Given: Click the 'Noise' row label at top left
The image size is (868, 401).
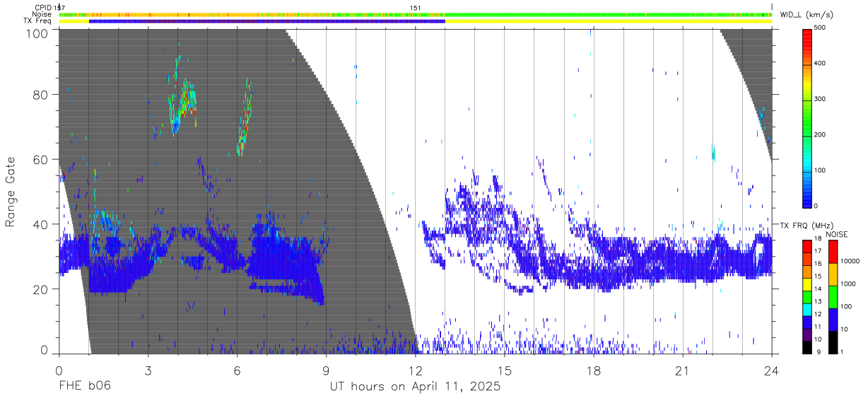Looking at the screenshot, I should coord(41,14).
